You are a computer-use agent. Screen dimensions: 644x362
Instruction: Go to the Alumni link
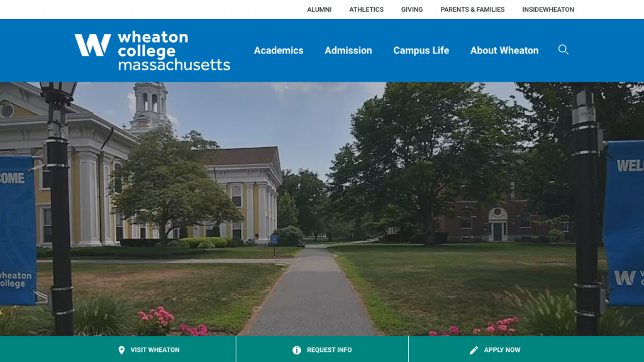coord(319,9)
